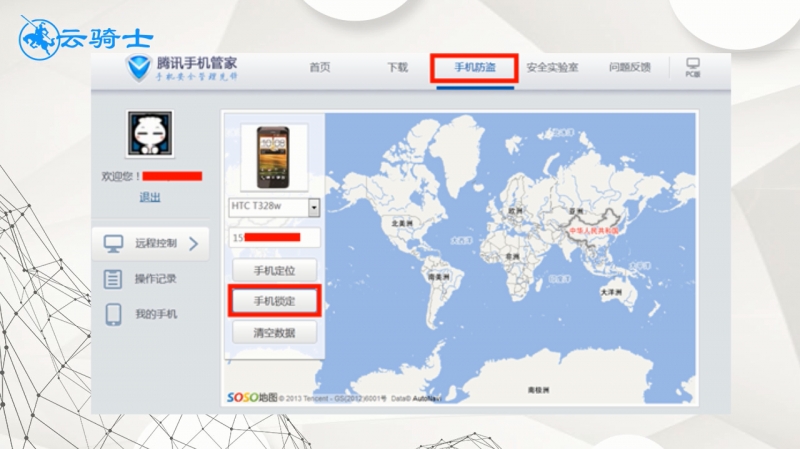Open the PC版 monitor icon
This screenshot has height=449, width=800.
692,67
